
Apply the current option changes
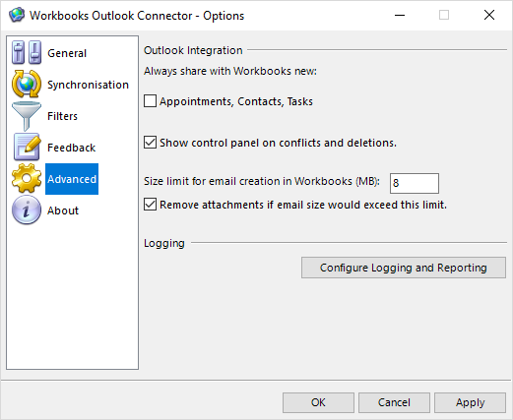click(470, 402)
